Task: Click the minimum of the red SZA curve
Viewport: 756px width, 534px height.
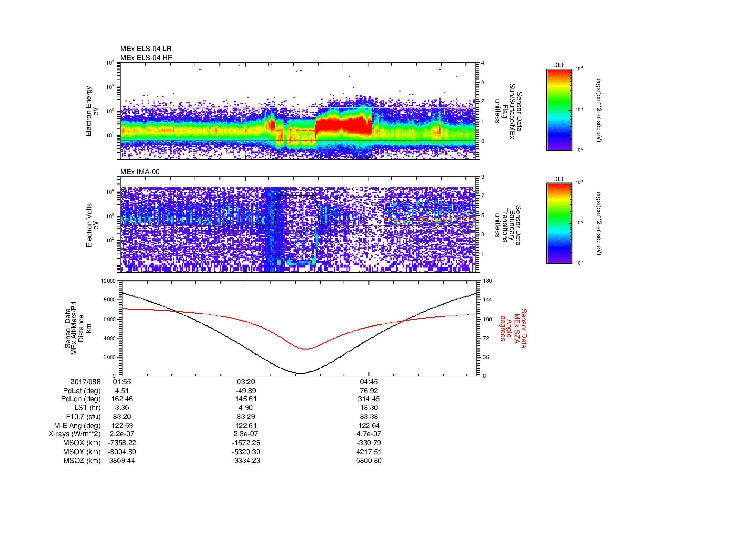Action: click(x=305, y=349)
